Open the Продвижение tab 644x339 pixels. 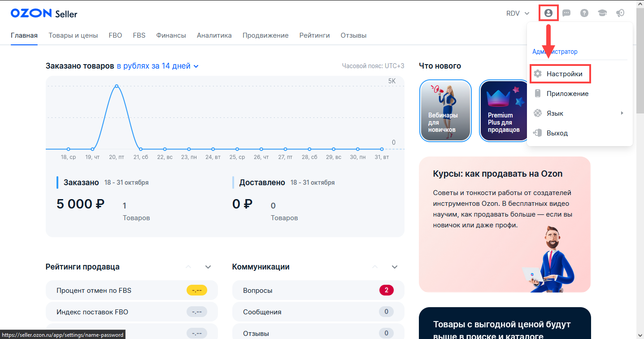[265, 35]
